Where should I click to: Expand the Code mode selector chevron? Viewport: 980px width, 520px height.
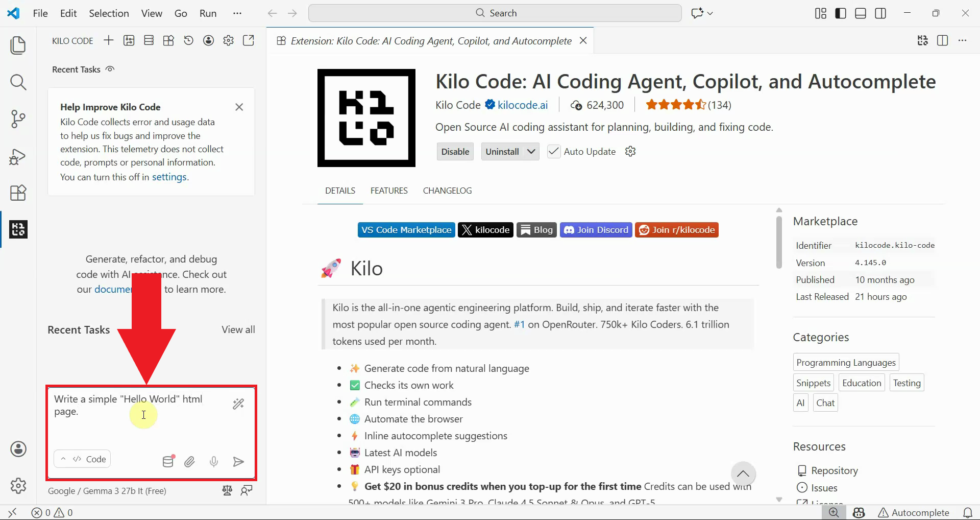(x=63, y=459)
